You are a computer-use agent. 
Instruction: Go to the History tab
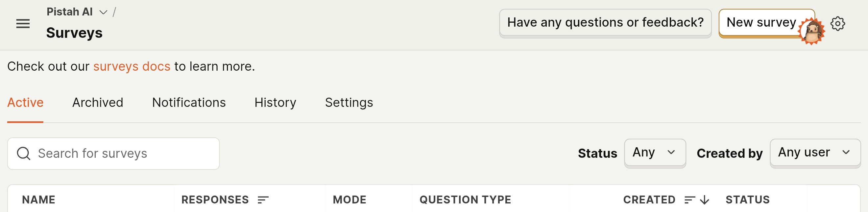click(275, 103)
